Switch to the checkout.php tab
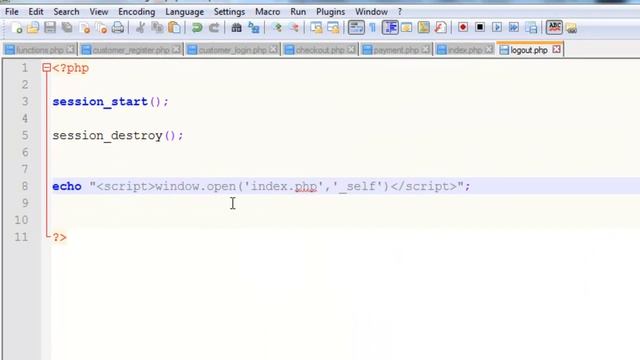This screenshot has width=640, height=360. point(320,50)
